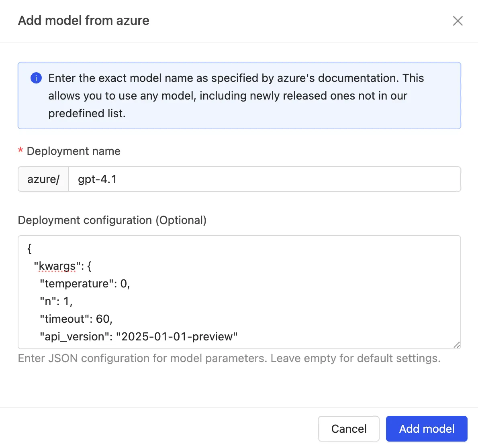Click the timeout: 60 line

[76, 319]
